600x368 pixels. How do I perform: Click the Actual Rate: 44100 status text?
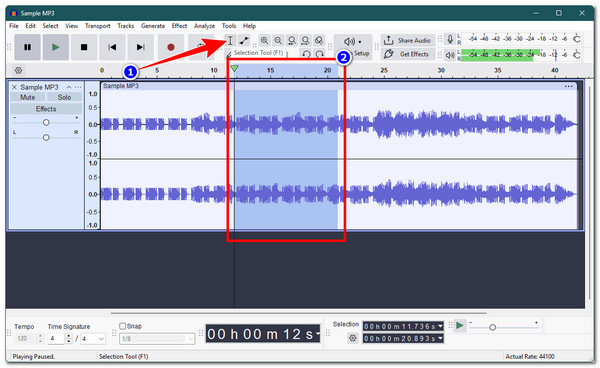[530, 357]
